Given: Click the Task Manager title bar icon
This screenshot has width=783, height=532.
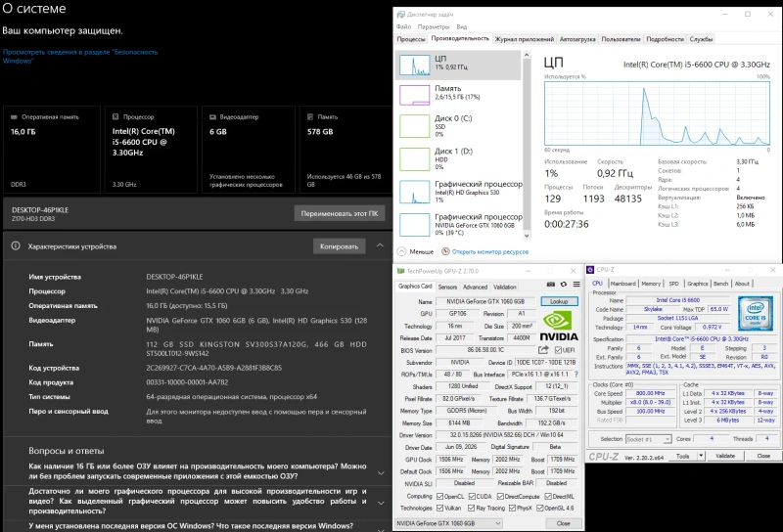Looking at the screenshot, I should pyautogui.click(x=400, y=15).
